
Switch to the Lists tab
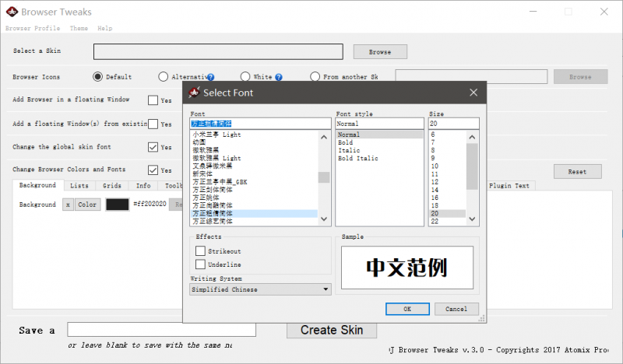pyautogui.click(x=79, y=185)
